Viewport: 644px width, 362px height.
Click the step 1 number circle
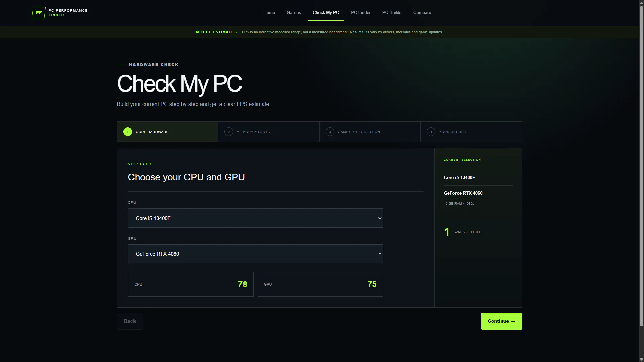pyautogui.click(x=128, y=132)
